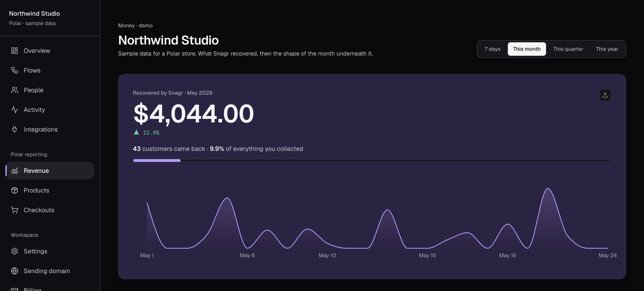The image size is (644, 291).
Task: Click the Flows icon in sidebar
Action: pos(15,70)
